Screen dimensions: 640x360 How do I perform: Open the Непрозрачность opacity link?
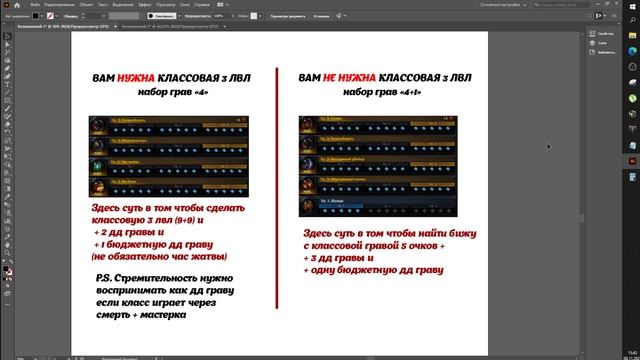[x=198, y=16]
